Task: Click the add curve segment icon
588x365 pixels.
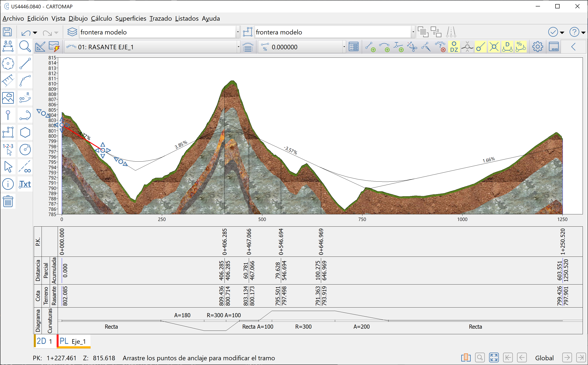Action: coord(384,46)
